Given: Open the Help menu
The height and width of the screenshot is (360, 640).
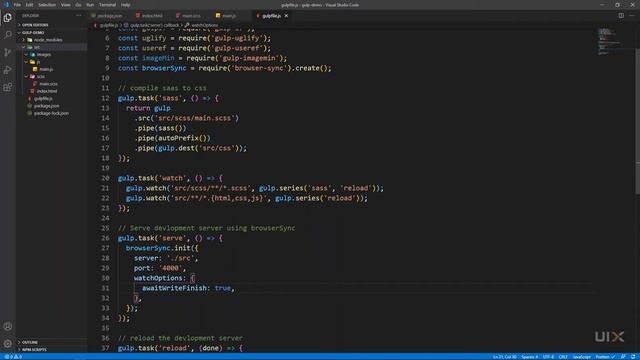Looking at the screenshot, I should pyautogui.click(x=126, y=5).
